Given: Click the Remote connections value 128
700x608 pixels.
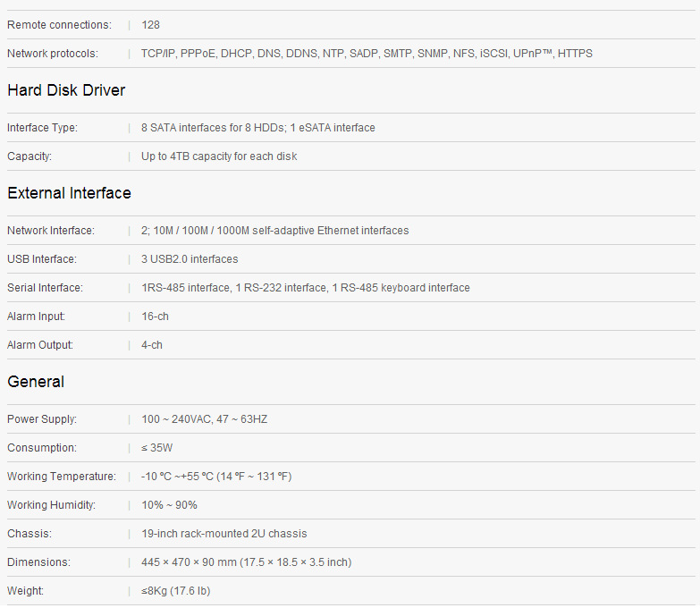Looking at the screenshot, I should (x=150, y=25).
